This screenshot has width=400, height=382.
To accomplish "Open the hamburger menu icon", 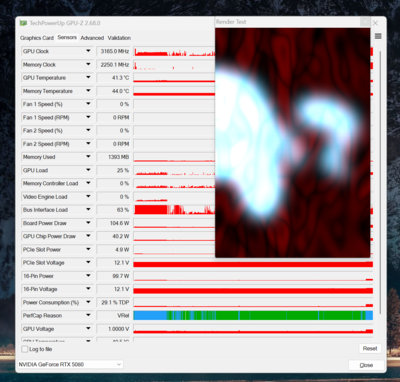I will point(378,36).
